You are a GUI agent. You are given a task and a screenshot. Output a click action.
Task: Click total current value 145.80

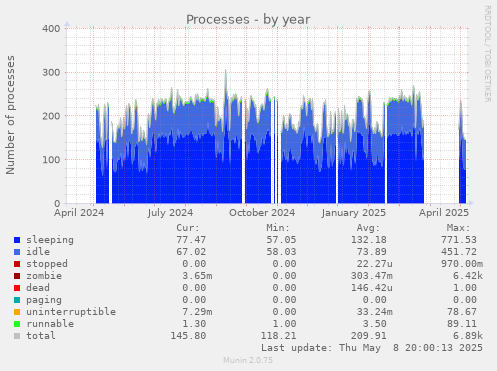point(188,336)
